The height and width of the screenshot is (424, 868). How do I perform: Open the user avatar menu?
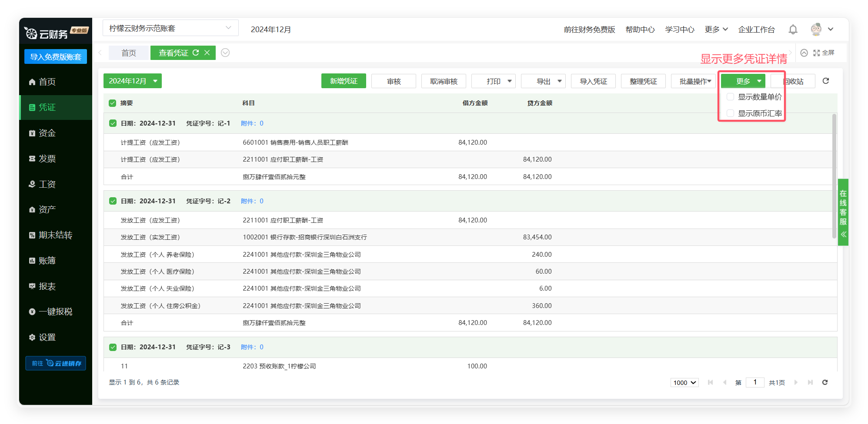click(821, 30)
